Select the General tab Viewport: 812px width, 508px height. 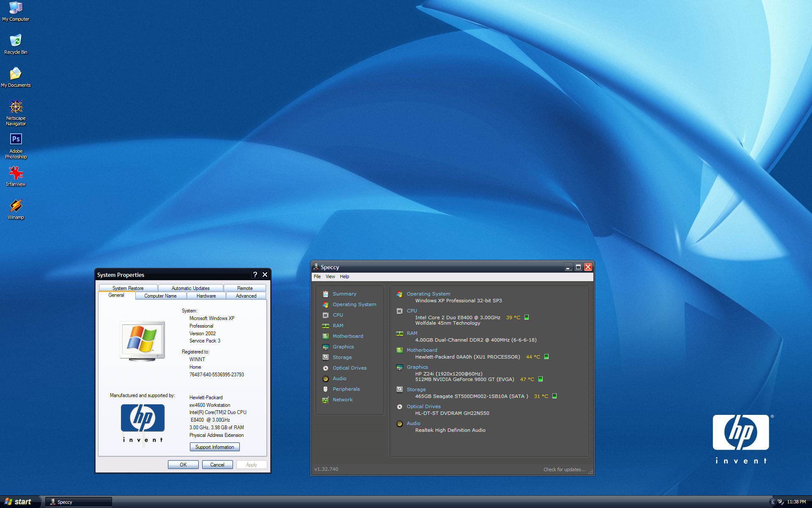pyautogui.click(x=116, y=295)
